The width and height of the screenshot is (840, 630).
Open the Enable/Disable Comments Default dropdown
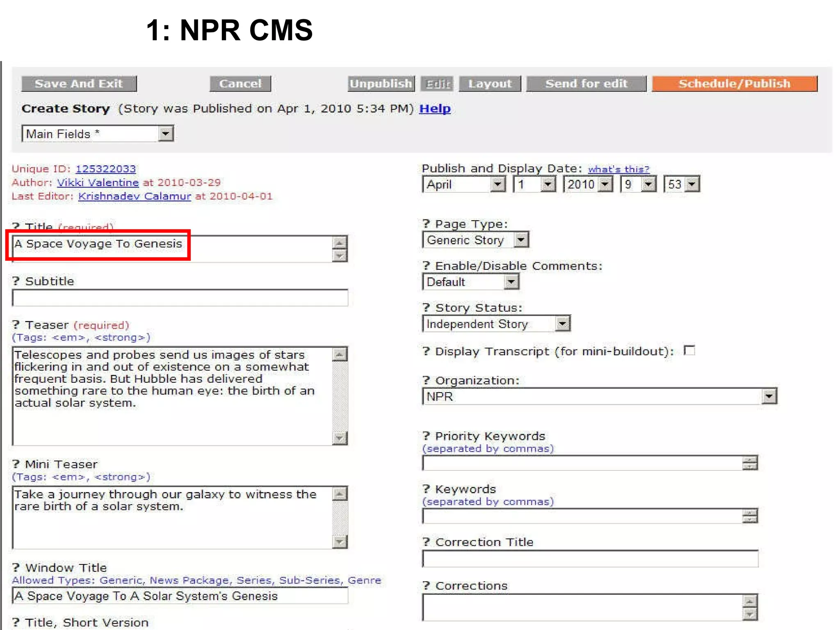tap(471, 282)
